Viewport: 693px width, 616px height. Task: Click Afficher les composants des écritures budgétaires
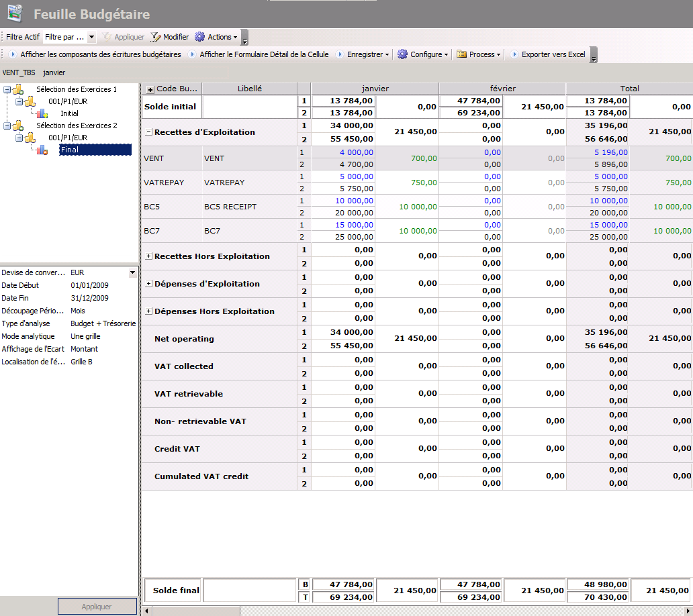[x=100, y=54]
